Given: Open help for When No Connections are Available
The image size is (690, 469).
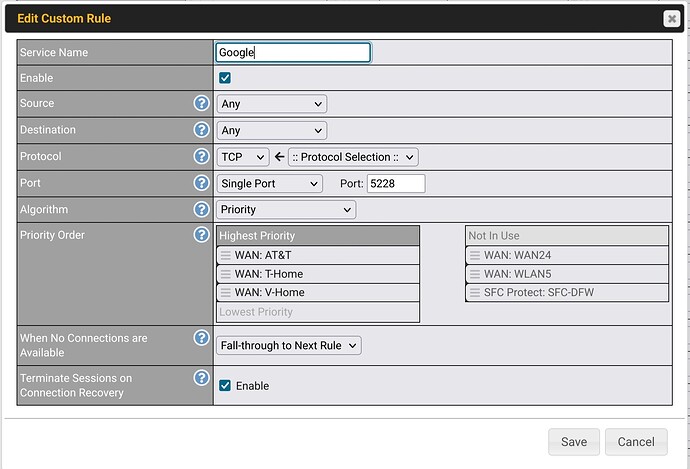Looking at the screenshot, I should point(201,338).
